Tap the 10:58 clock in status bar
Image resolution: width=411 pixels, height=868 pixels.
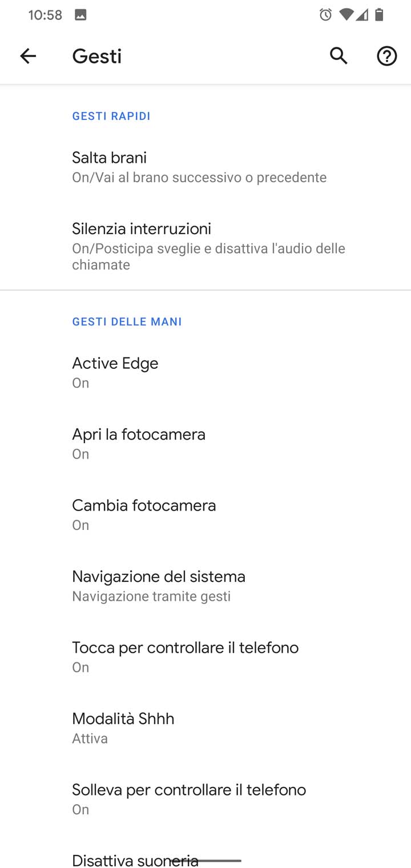(x=45, y=15)
